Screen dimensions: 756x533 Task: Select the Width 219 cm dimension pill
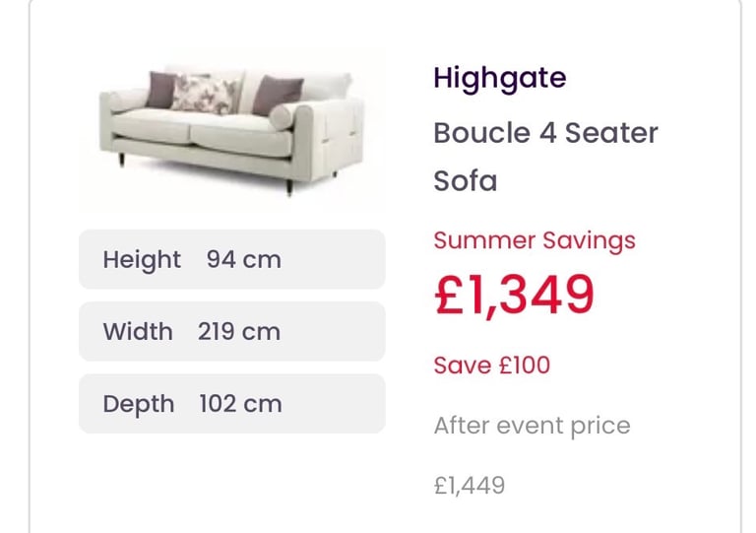pyautogui.click(x=232, y=331)
